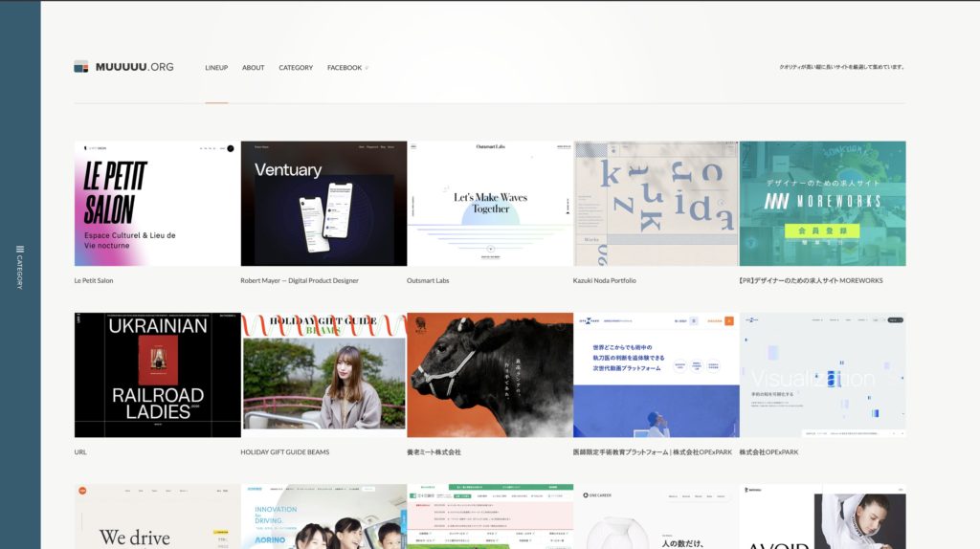980x549 pixels.
Task: Open the CATEGORY menu item
Action: [x=296, y=68]
